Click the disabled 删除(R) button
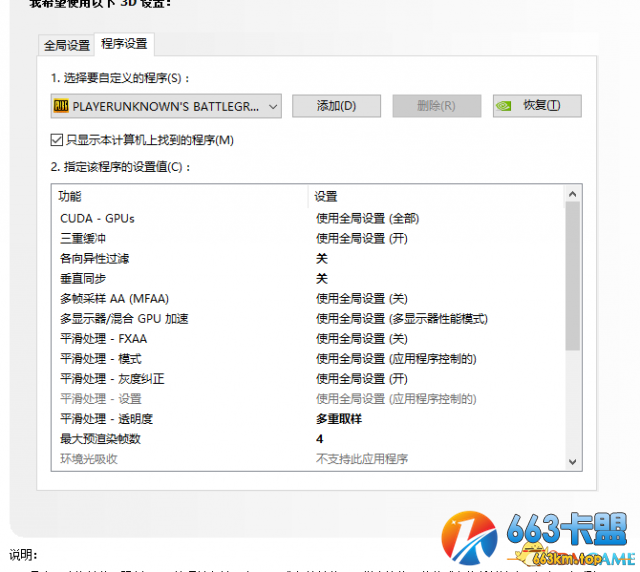This screenshot has height=572, width=640. point(437,106)
